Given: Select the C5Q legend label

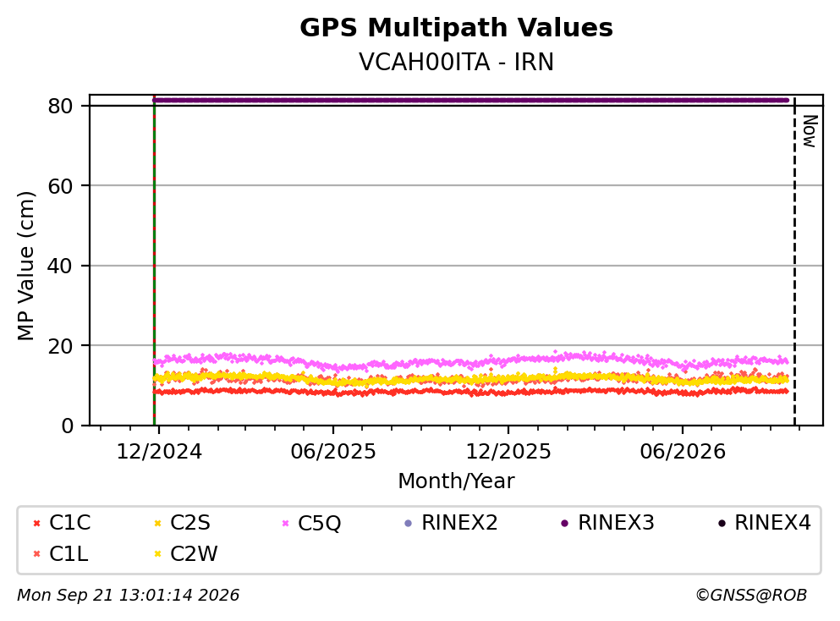Looking at the screenshot, I should tap(319, 523).
